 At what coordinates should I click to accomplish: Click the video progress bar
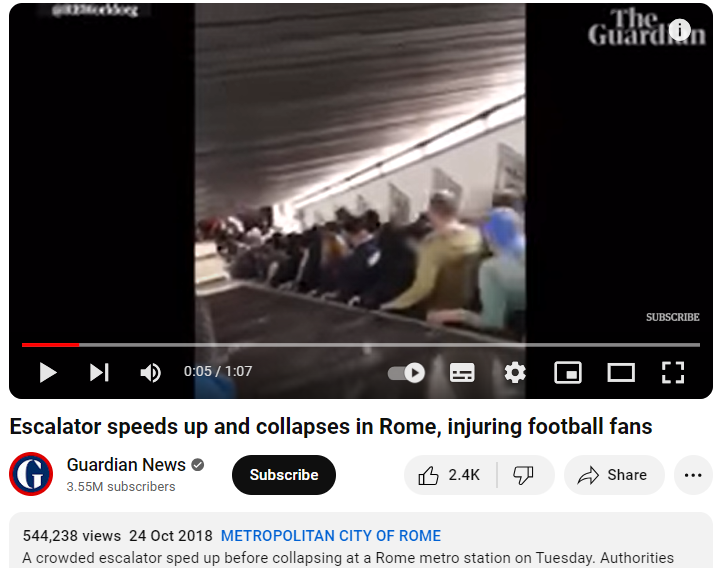(360, 345)
